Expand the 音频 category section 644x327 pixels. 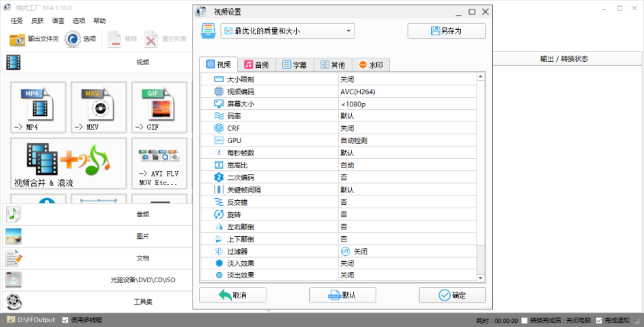(98, 214)
